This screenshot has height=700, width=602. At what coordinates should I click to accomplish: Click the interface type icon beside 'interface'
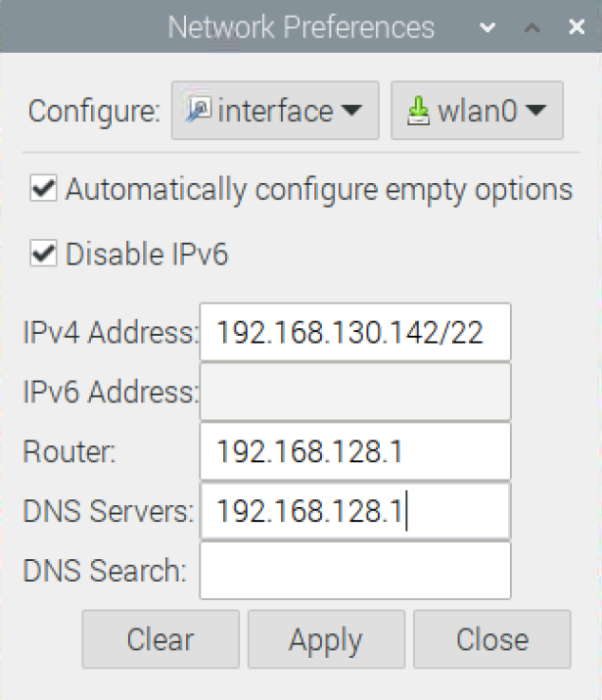[x=199, y=110]
